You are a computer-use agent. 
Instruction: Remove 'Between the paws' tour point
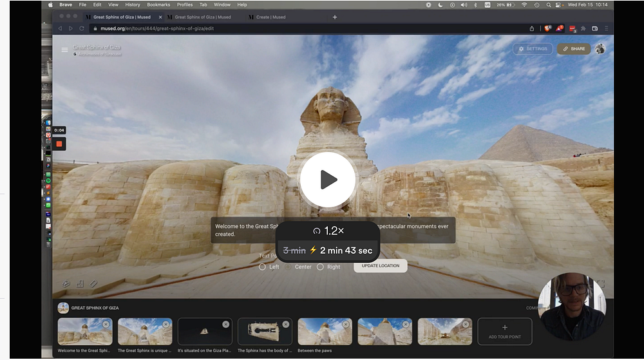(x=346, y=325)
